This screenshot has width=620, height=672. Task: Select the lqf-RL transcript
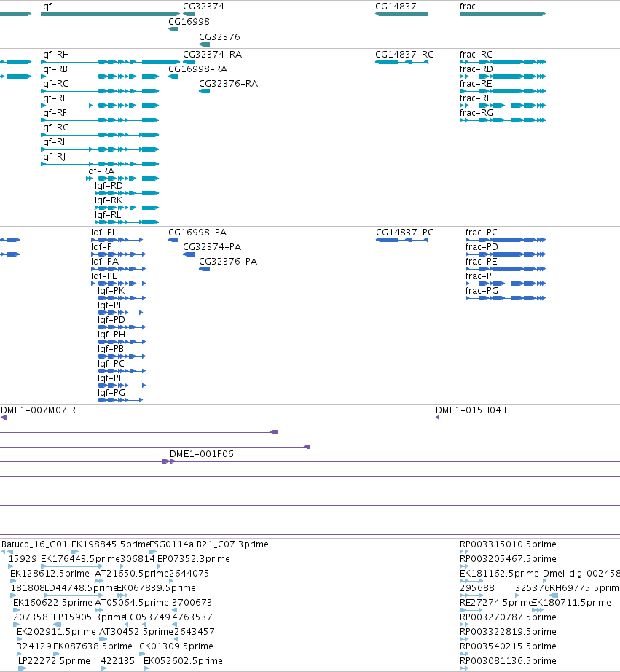[127, 222]
